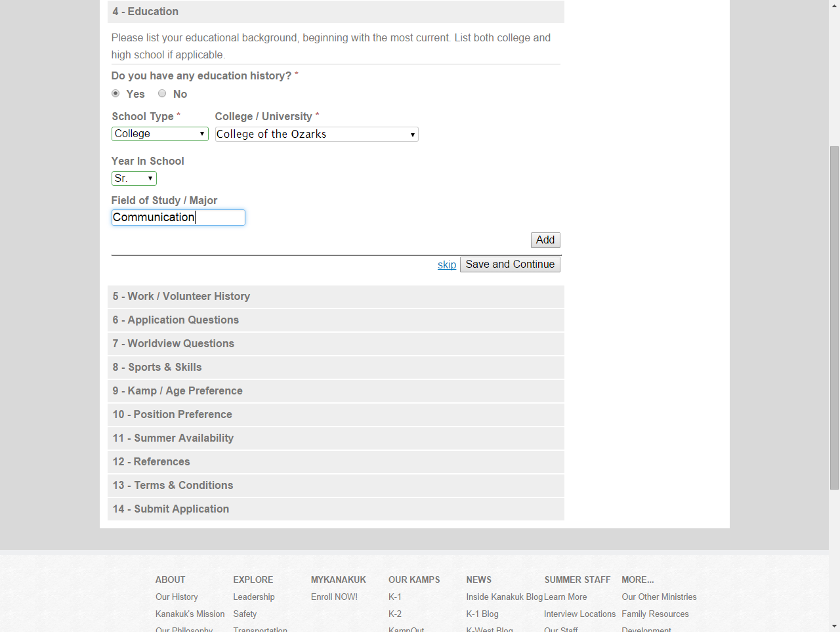Open the Position Preference section
Image resolution: width=840 pixels, height=632 pixels.
(x=173, y=415)
